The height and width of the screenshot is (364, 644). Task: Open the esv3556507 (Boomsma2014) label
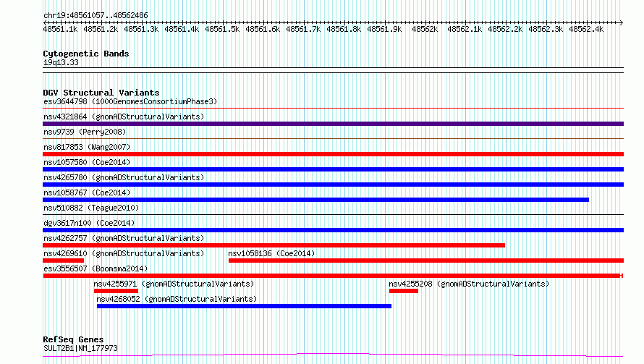tap(96, 268)
